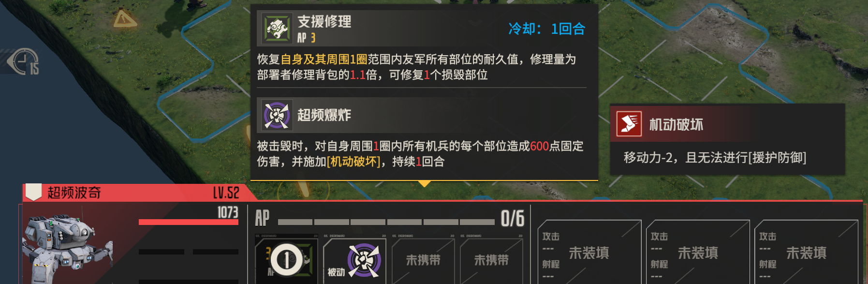Image resolution: width=868 pixels, height=284 pixels.
Task: Click the AP 0/6 segmented gauge
Action: tap(386, 222)
